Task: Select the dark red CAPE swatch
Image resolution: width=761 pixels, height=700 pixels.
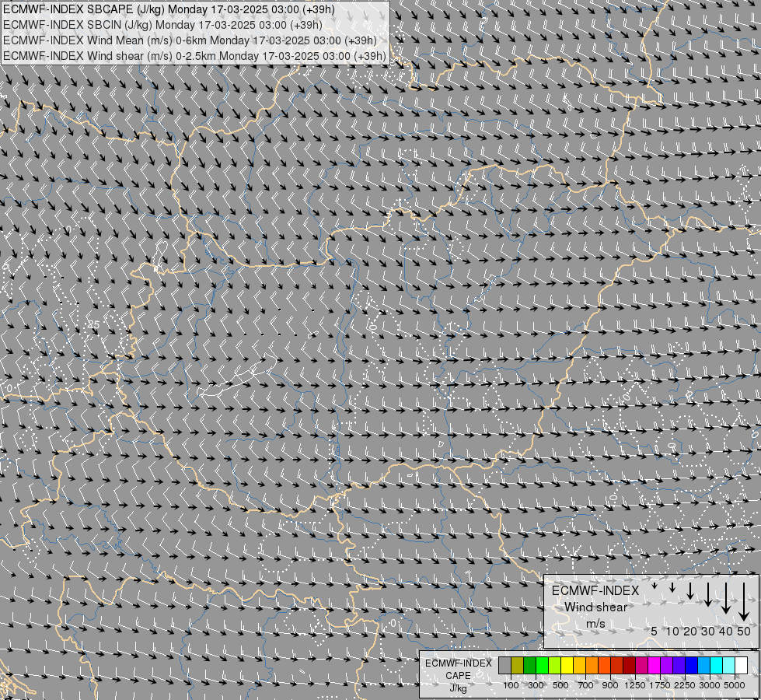Action: tap(629, 666)
